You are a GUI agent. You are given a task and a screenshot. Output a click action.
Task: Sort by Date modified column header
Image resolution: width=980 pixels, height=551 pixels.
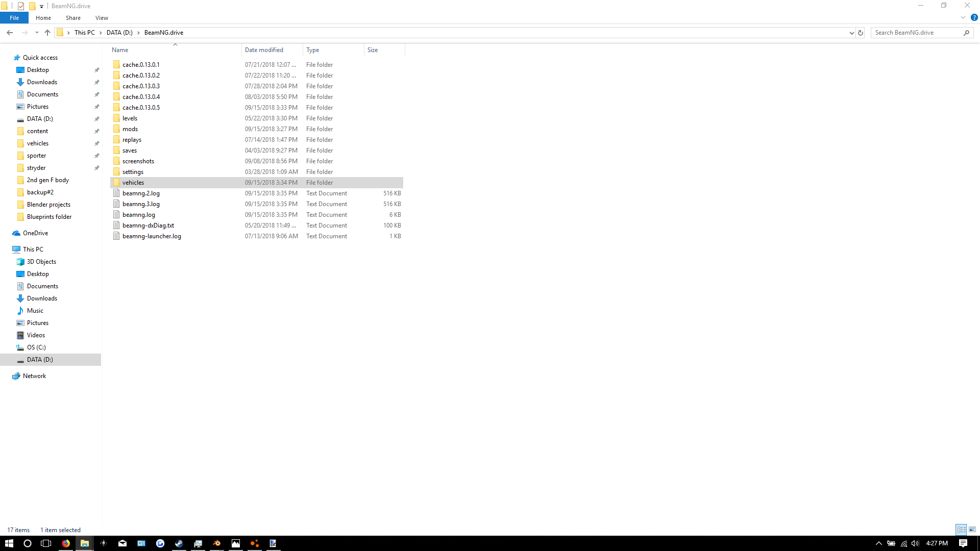264,50
